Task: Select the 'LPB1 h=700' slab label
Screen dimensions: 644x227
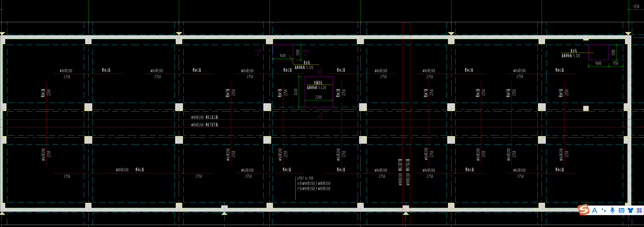Action: (x=305, y=178)
